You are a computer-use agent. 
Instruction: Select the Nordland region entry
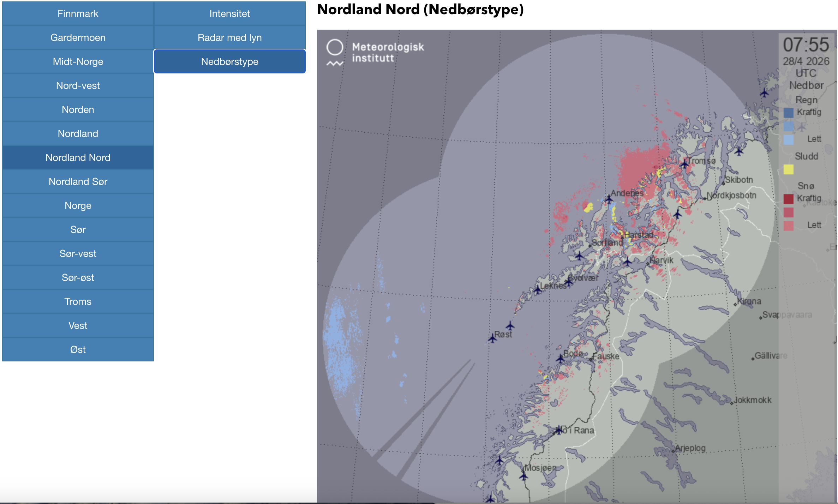coord(78,133)
